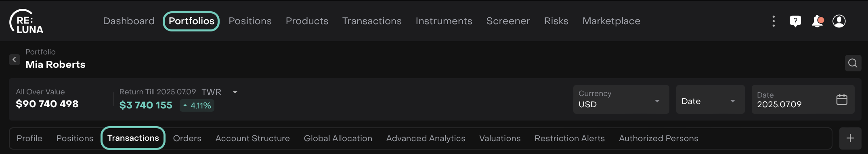Switch to Advanced Analytics tab

point(426,138)
